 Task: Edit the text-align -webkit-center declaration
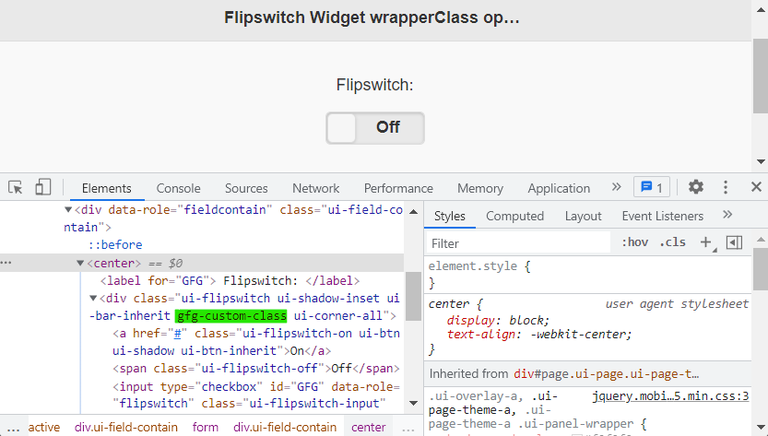(539, 334)
